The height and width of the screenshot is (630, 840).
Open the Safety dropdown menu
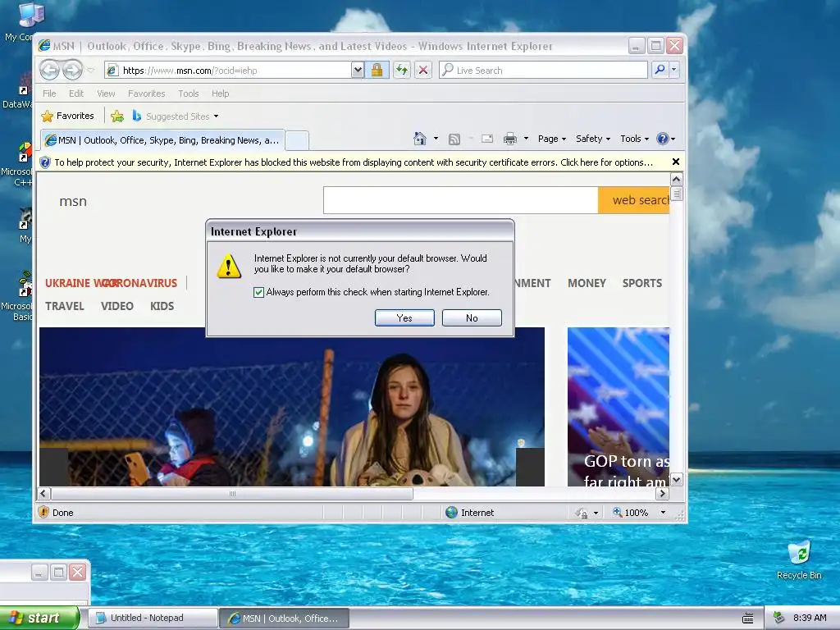[x=592, y=139]
